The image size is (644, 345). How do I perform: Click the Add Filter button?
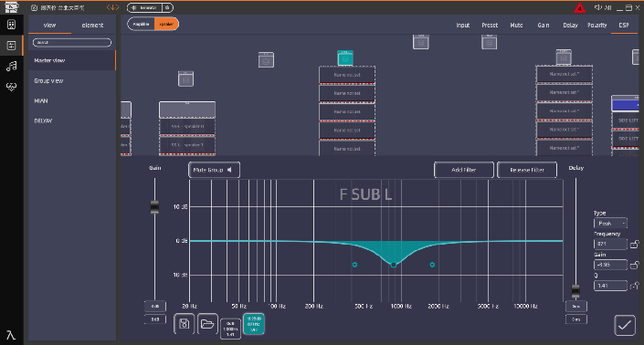[x=464, y=170]
